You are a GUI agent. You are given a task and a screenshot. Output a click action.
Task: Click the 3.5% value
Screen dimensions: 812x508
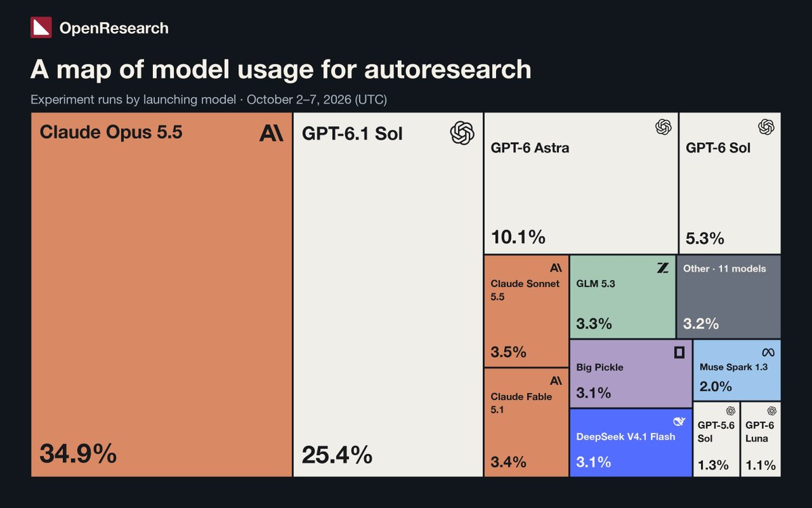(508, 352)
